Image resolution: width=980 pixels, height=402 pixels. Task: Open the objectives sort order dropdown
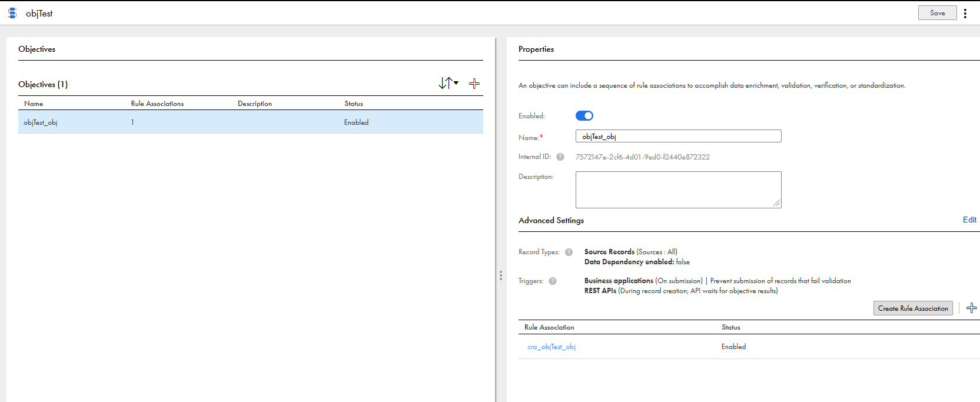click(449, 83)
